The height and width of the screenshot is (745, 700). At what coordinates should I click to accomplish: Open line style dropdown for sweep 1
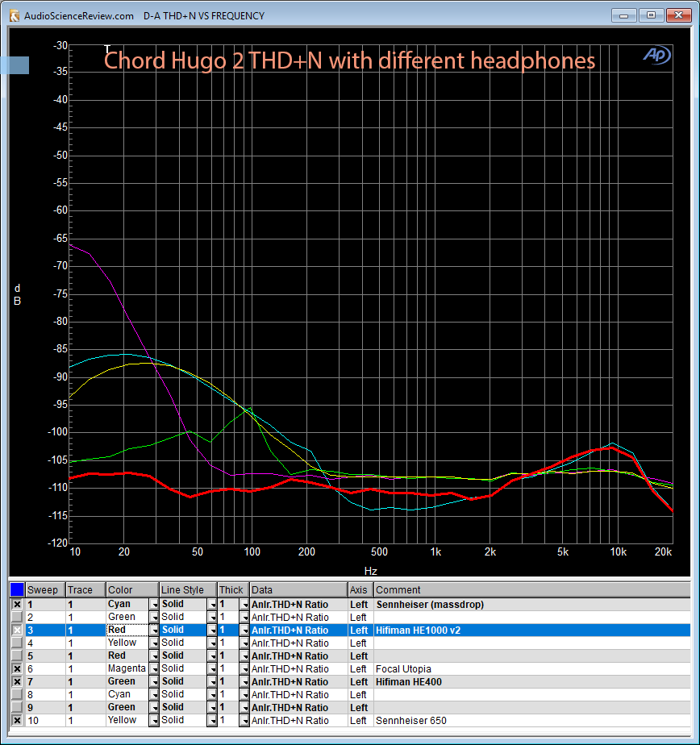click(x=212, y=605)
